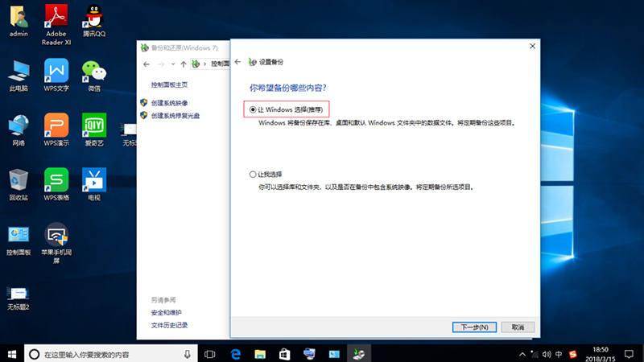The width and height of the screenshot is (644, 362).
Task: Click the 取消 cancel button
Action: pyautogui.click(x=518, y=327)
